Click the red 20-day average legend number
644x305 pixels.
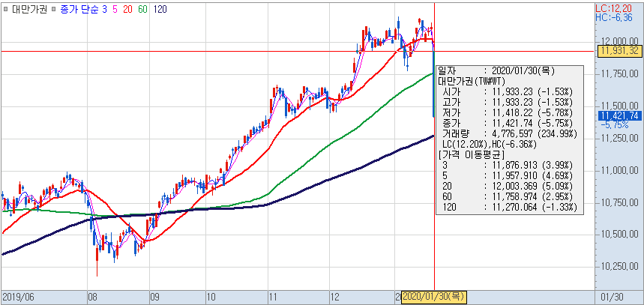(127, 9)
